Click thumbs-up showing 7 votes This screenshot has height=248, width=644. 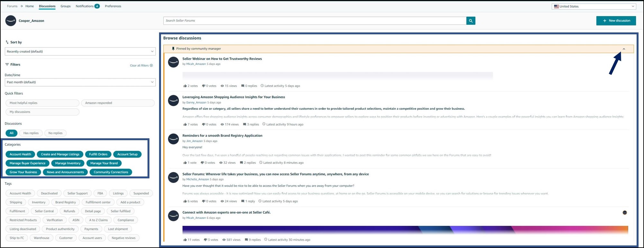point(185,124)
